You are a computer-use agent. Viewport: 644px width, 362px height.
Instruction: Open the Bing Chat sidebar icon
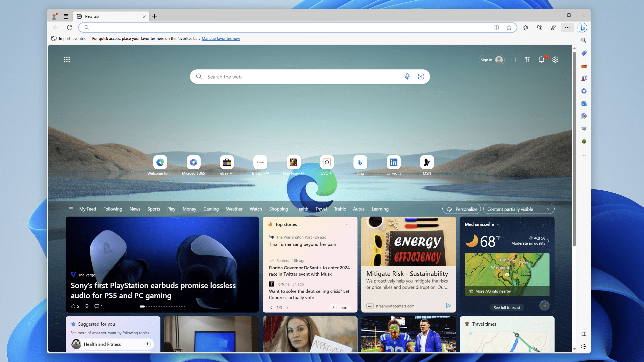click(x=582, y=28)
